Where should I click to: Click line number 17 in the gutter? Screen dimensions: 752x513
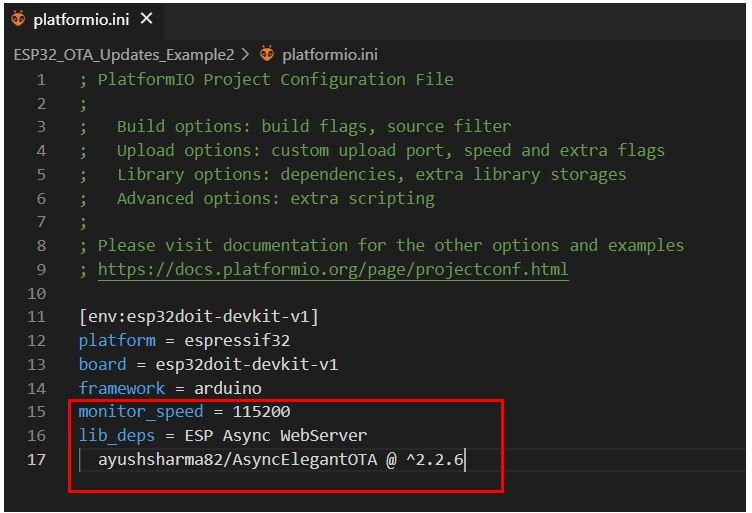pos(36,460)
